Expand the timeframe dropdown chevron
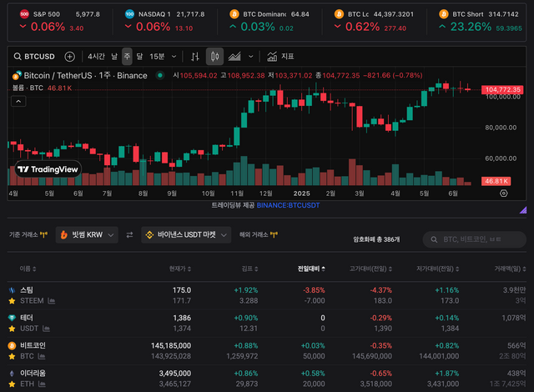This screenshot has height=392, width=534. point(174,57)
